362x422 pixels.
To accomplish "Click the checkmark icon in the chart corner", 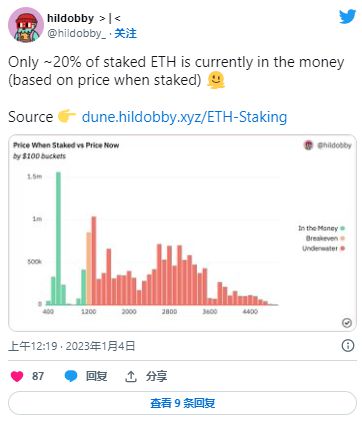I will pyautogui.click(x=347, y=323).
